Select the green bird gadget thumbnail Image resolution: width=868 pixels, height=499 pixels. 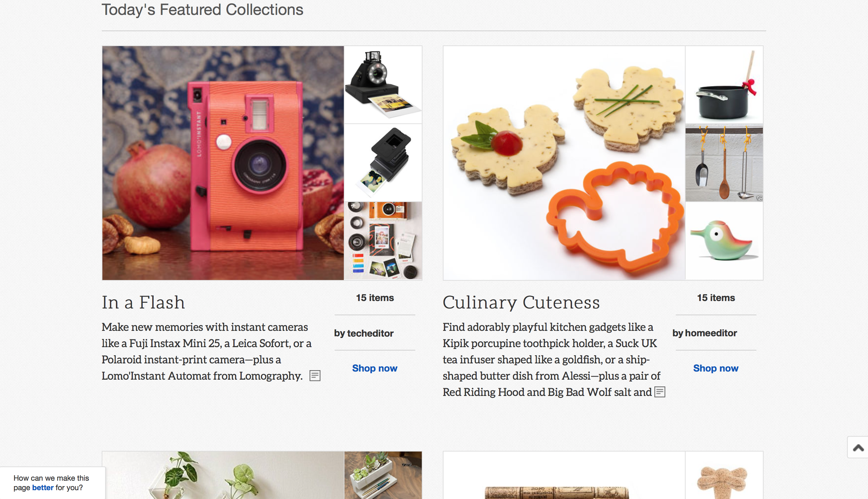[x=724, y=241]
